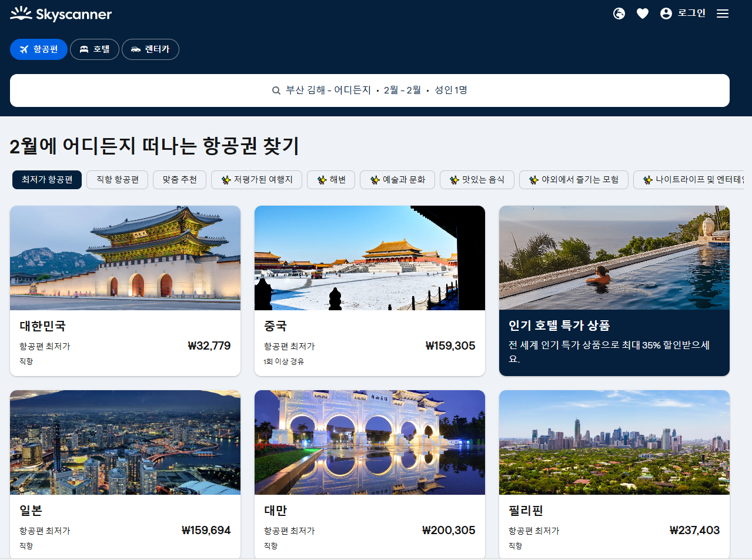Click the car rental icon
The width and height of the screenshot is (752, 560).
[135, 49]
